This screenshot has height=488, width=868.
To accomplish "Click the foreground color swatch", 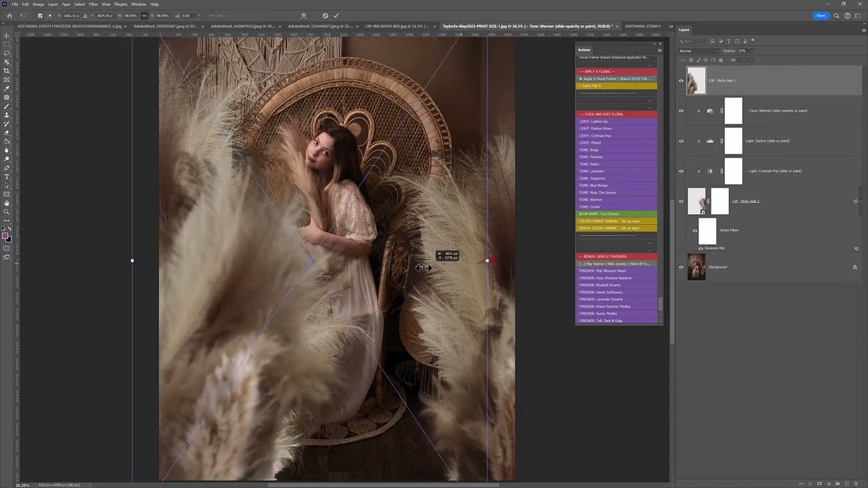I will tap(5, 235).
